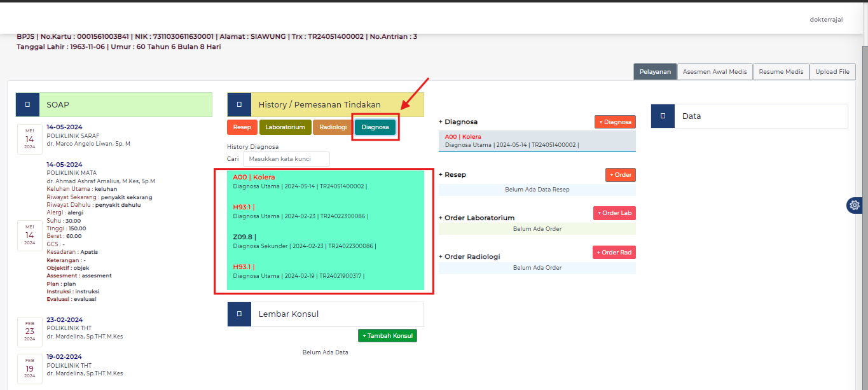Show Resep history
Image resolution: width=868 pixels, height=390 pixels.
[x=242, y=127]
